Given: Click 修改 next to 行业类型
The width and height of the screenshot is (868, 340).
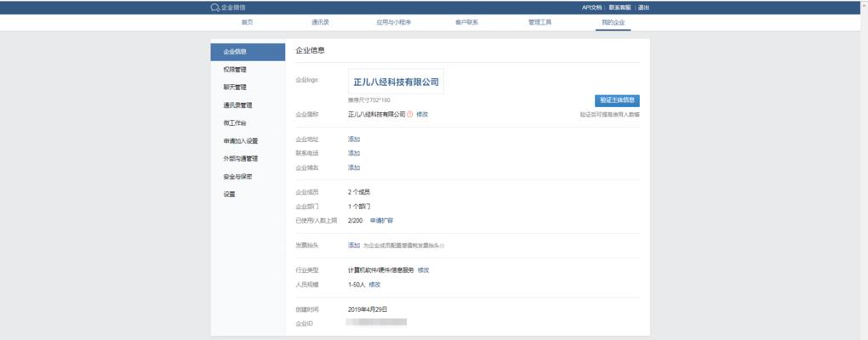Looking at the screenshot, I should pyautogui.click(x=424, y=270).
